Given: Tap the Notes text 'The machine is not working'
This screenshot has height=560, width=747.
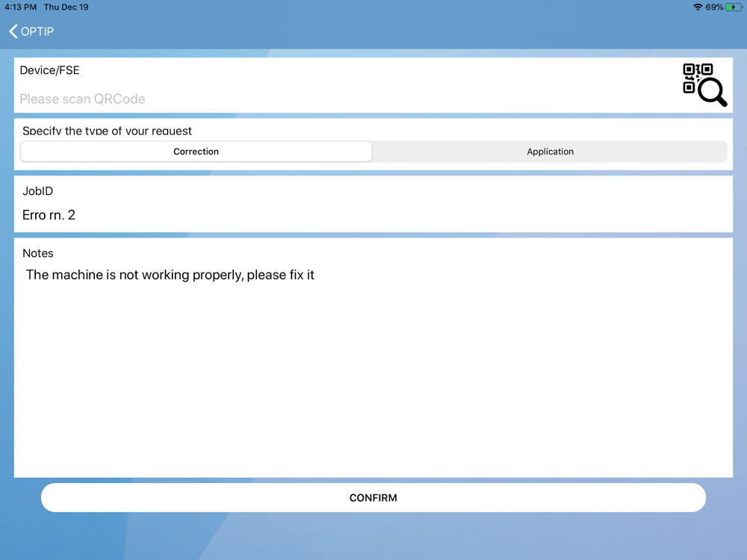Looking at the screenshot, I should tap(170, 275).
